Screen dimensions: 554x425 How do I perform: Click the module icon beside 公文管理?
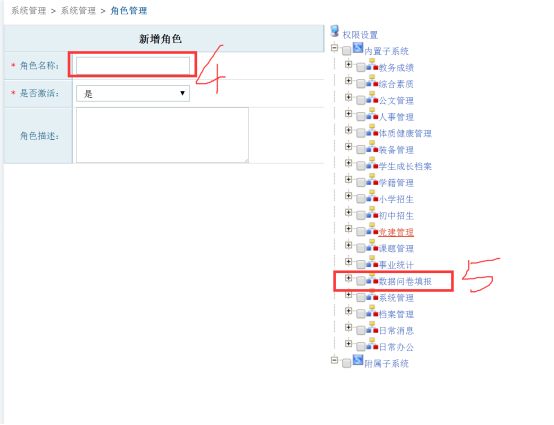point(372,98)
